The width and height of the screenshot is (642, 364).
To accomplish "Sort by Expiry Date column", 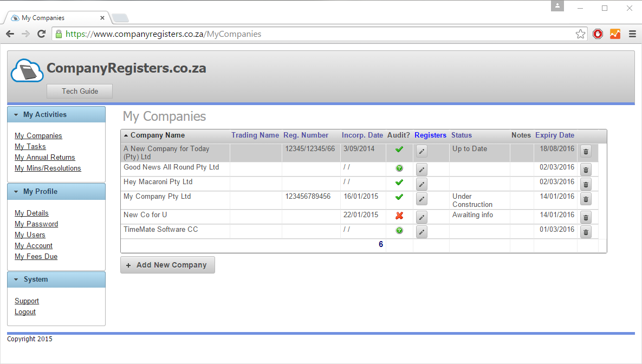I will (555, 135).
